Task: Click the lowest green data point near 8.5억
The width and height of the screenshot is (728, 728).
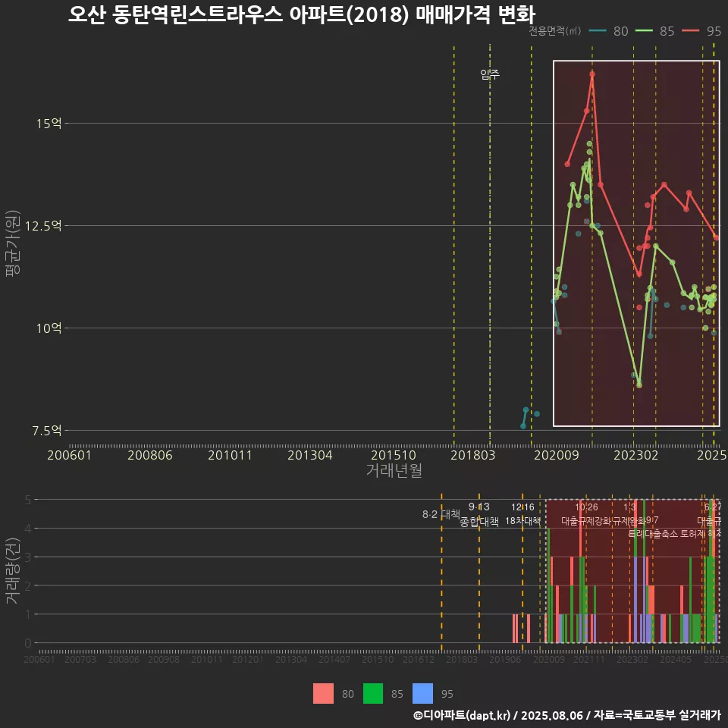Action: 639,385
